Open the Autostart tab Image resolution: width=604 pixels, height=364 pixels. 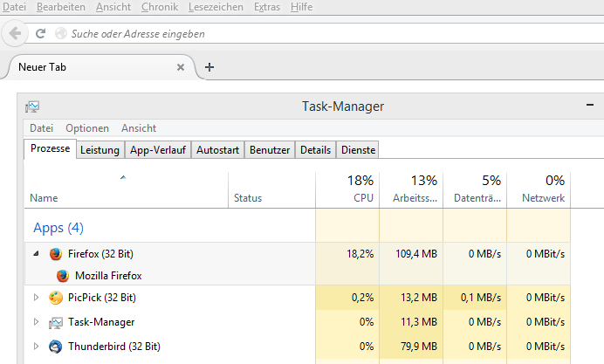[x=217, y=150]
